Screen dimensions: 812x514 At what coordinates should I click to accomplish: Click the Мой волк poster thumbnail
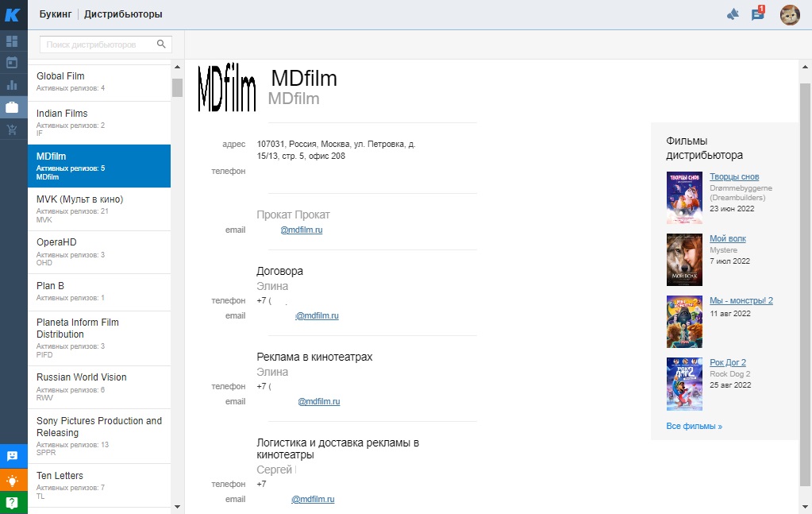[x=684, y=260]
